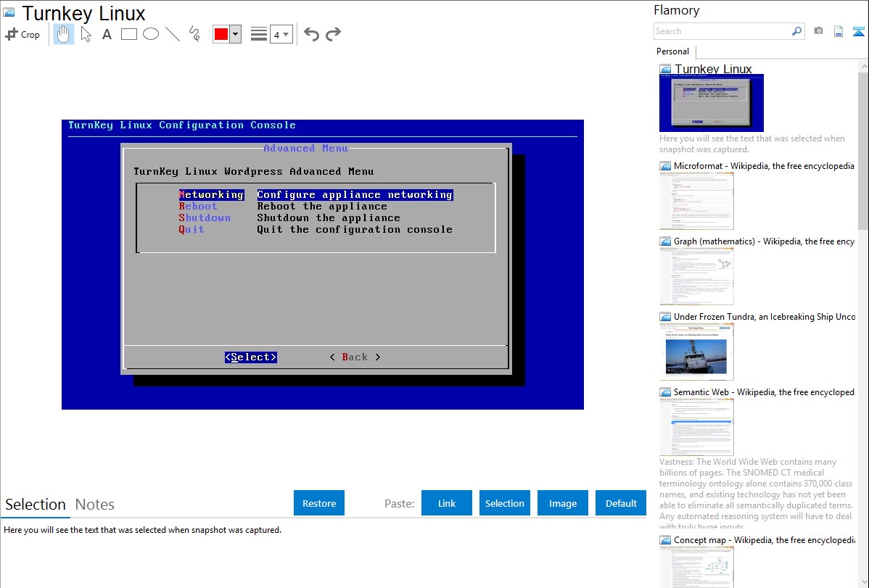Click the 'Configure appliance networking' description
The width and height of the screenshot is (869, 588).
tap(355, 194)
